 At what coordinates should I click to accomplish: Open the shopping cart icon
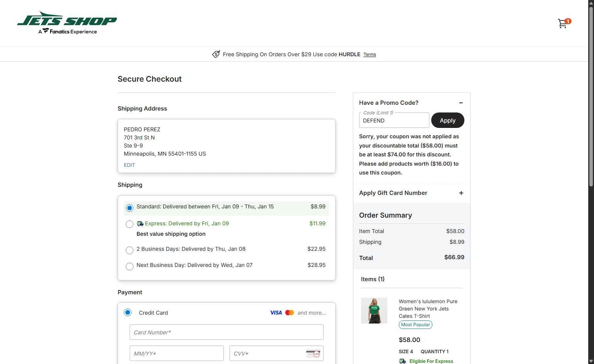(x=564, y=23)
